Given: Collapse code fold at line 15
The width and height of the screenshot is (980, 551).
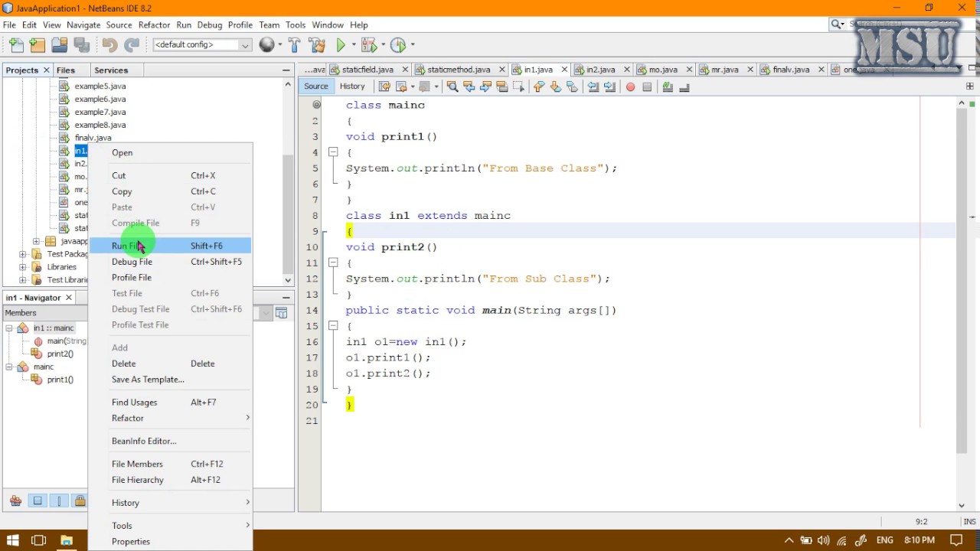Looking at the screenshot, I should click(x=333, y=326).
